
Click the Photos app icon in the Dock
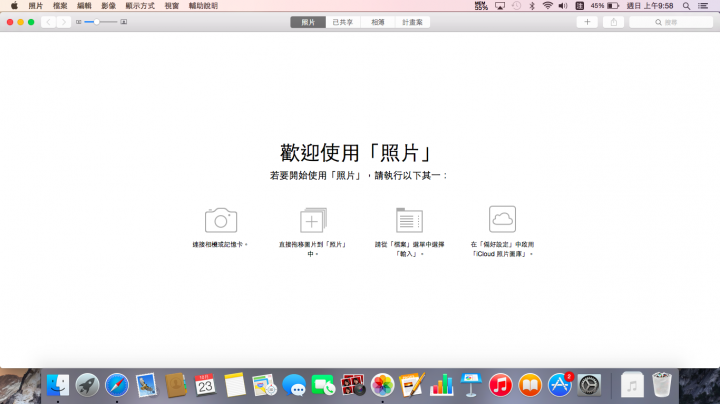(382, 385)
